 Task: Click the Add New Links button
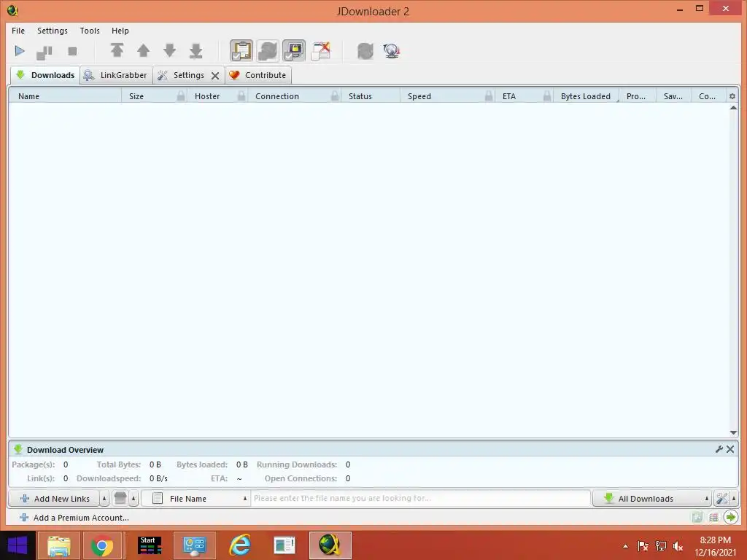(x=54, y=499)
